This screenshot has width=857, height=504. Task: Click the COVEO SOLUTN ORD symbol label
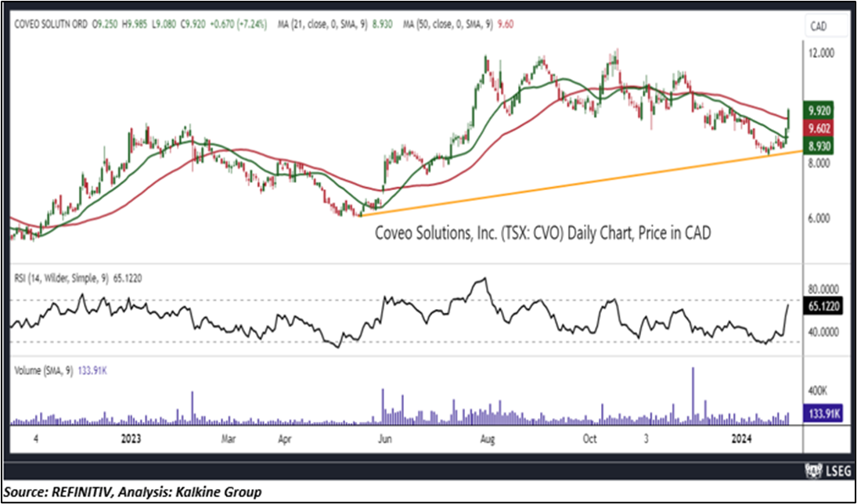(51, 24)
